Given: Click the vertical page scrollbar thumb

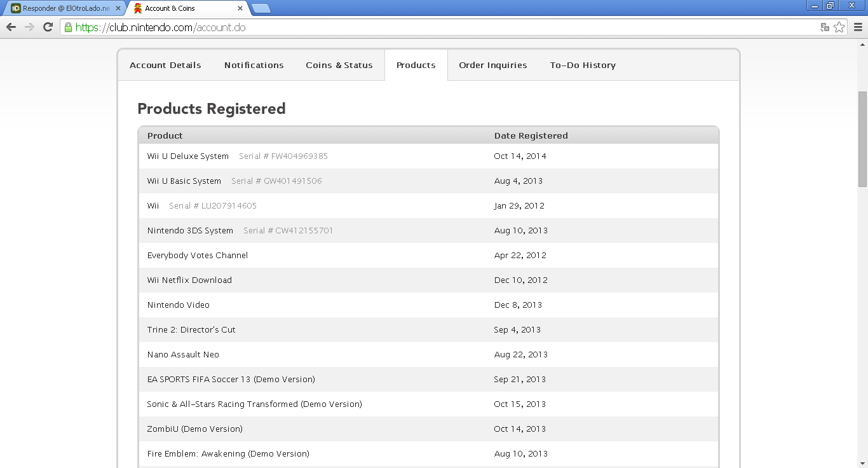Looking at the screenshot, I should click(x=862, y=139).
